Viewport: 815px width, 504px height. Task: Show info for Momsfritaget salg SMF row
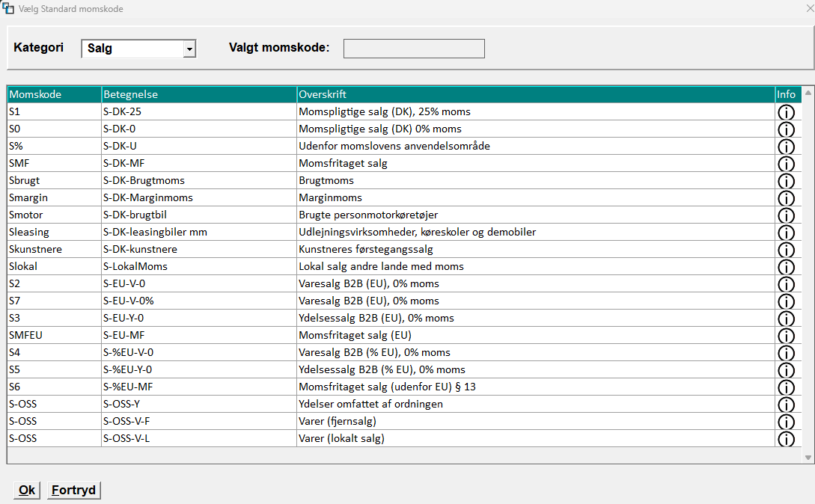786,164
